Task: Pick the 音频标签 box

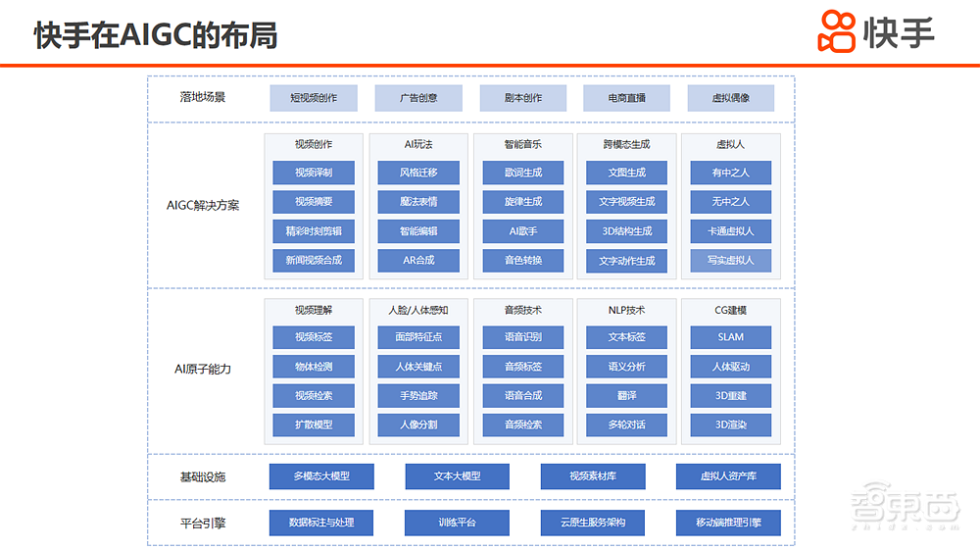Action: pos(523,367)
